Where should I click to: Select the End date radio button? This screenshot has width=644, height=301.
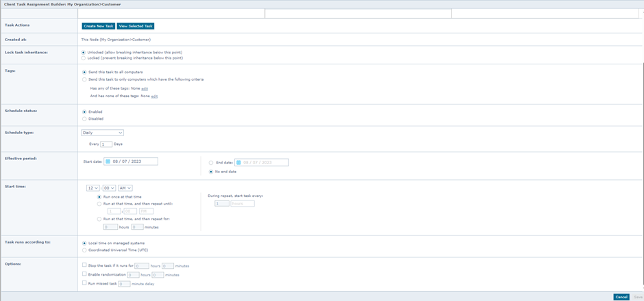click(x=211, y=163)
